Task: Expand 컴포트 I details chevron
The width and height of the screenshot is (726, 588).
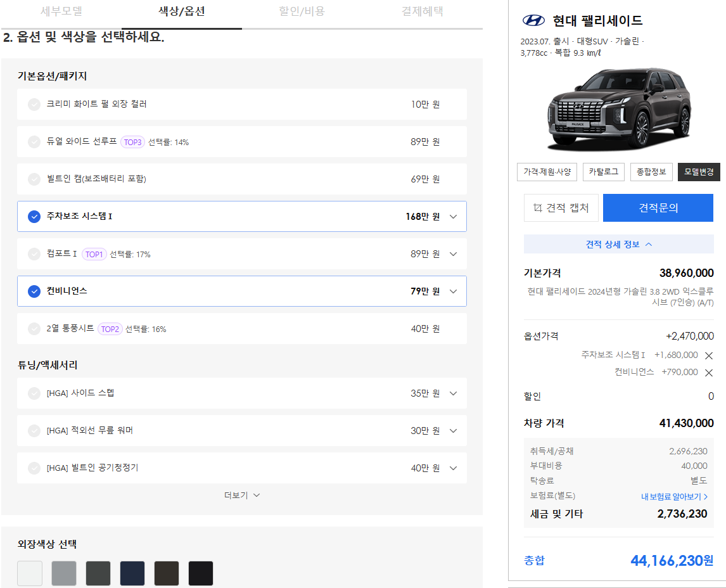Action: click(x=454, y=254)
